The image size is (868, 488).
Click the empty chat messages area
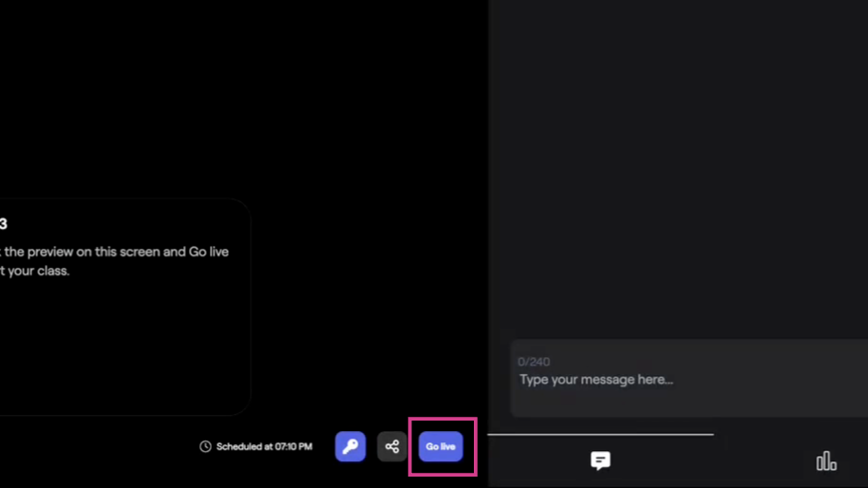pos(678,171)
